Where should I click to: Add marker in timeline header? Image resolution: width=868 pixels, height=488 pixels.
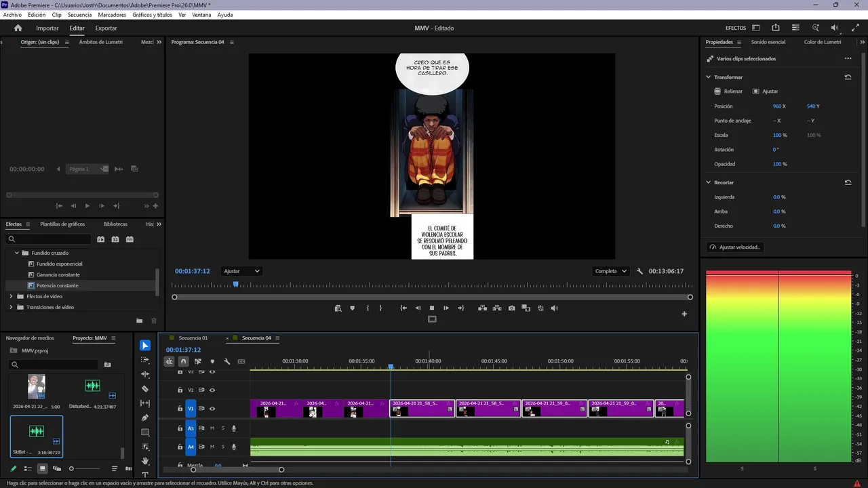point(212,361)
